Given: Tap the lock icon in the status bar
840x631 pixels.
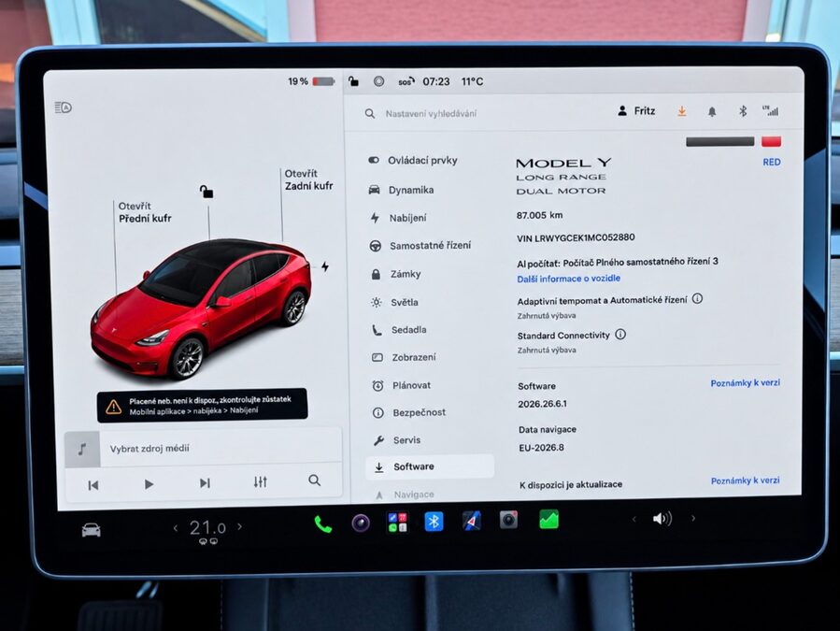Looking at the screenshot, I should click(x=353, y=81).
